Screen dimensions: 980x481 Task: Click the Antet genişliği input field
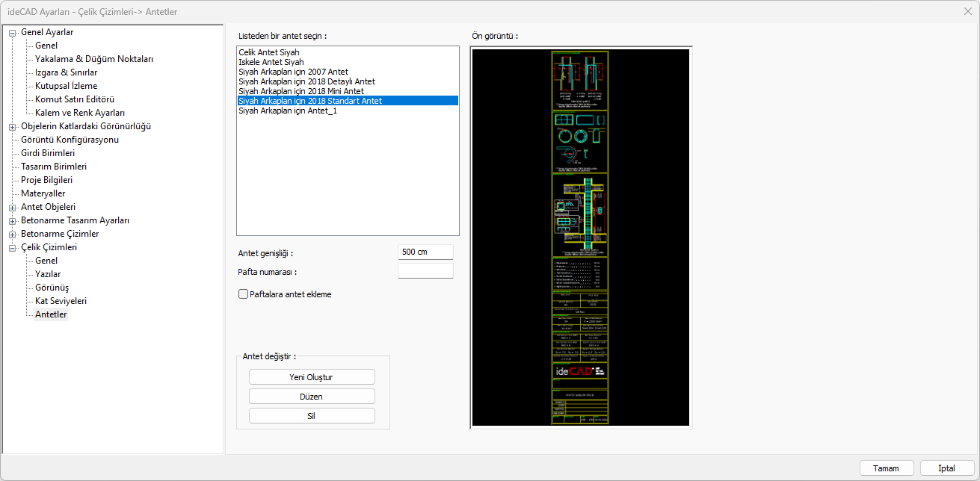pyautogui.click(x=425, y=252)
